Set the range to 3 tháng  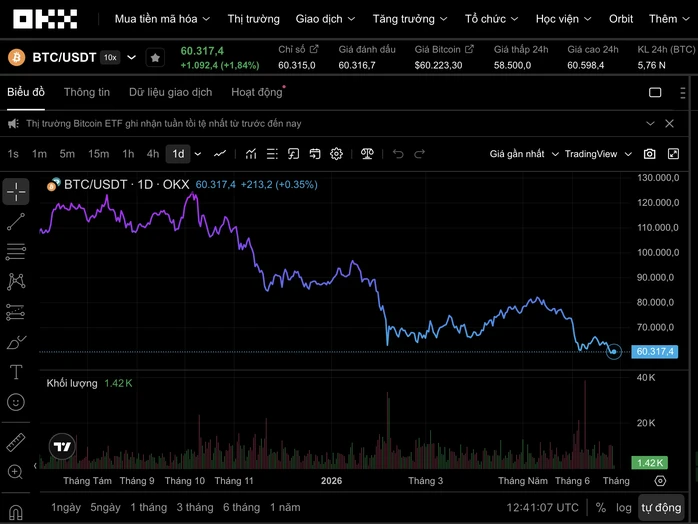[x=195, y=508]
